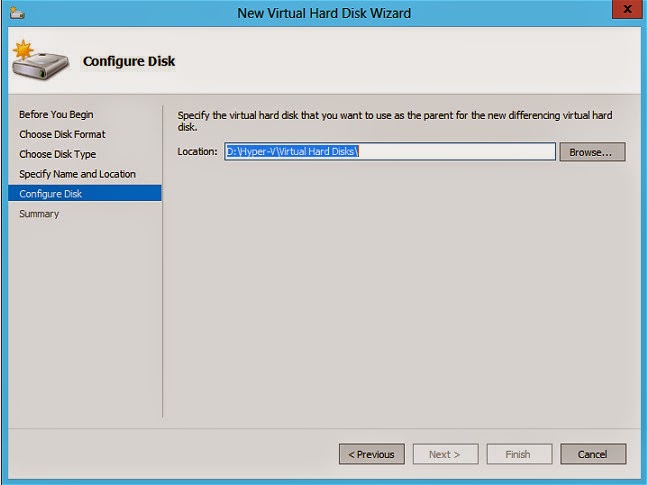Jump to Specify Name and Location step

(77, 174)
